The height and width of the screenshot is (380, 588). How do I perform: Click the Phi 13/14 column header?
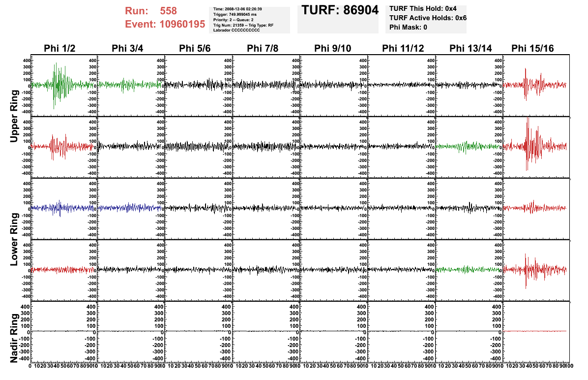(470, 48)
